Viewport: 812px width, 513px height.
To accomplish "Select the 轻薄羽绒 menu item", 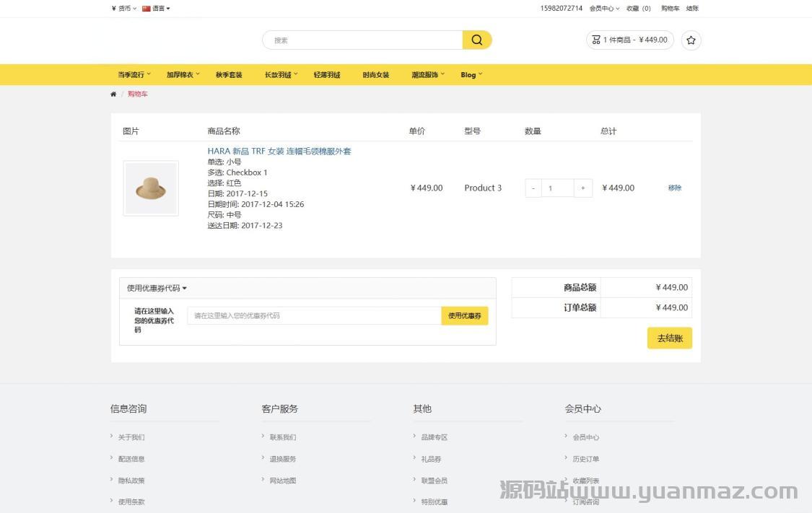I will 327,74.
